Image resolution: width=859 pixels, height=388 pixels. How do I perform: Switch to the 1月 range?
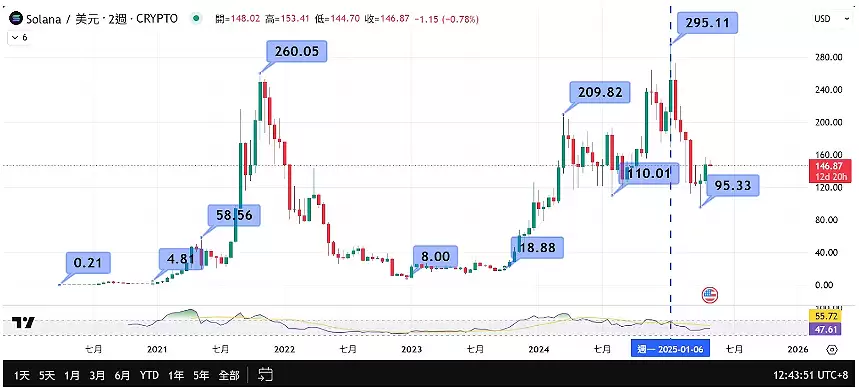[x=72, y=375]
